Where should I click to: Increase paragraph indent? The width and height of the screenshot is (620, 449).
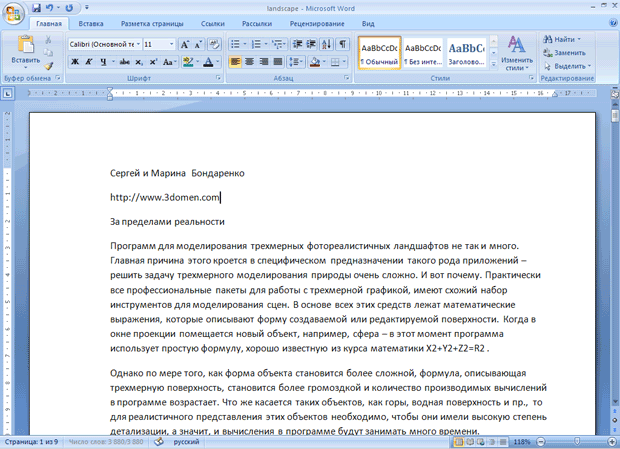(311, 44)
